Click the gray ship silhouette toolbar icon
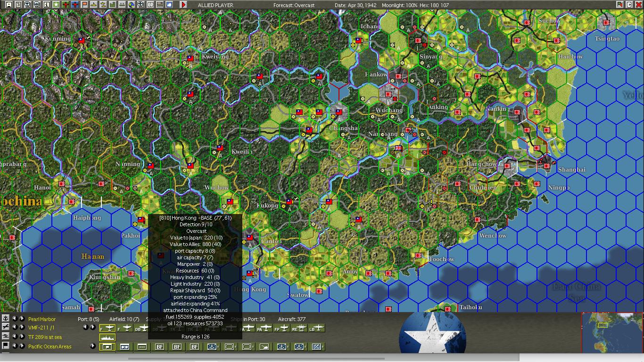 point(122,4)
